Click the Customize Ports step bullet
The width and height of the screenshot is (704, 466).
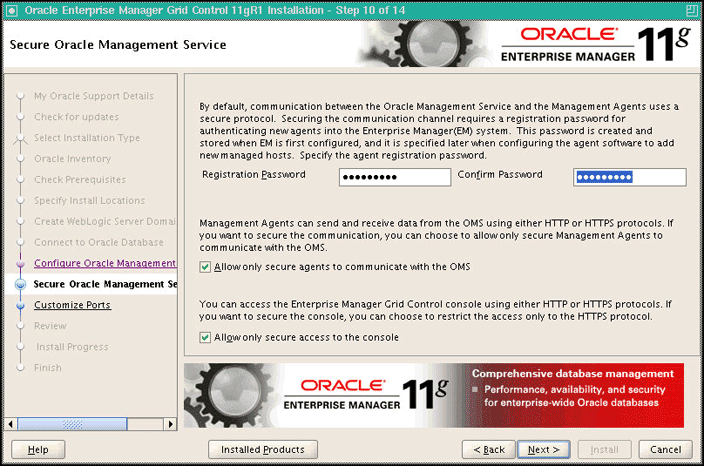click(x=20, y=305)
